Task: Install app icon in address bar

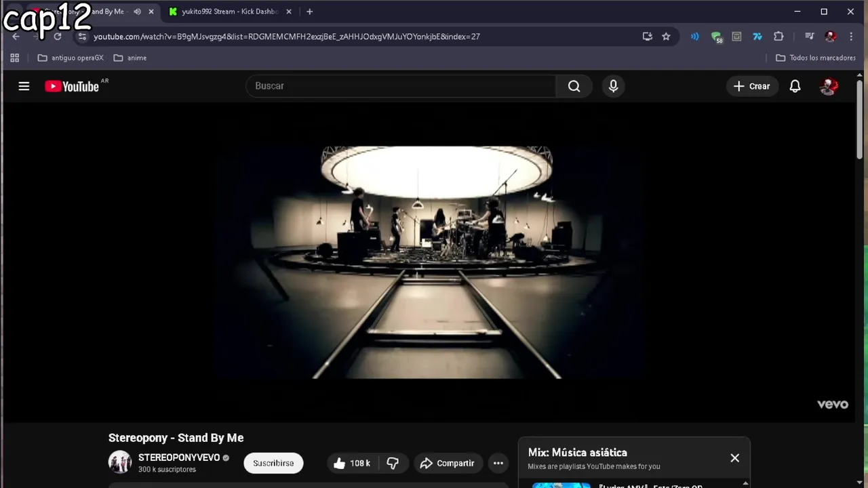Action: (x=647, y=37)
